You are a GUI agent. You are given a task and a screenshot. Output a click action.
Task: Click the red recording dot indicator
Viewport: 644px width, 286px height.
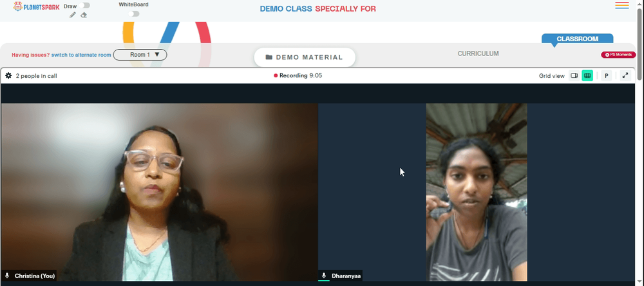pyautogui.click(x=276, y=75)
